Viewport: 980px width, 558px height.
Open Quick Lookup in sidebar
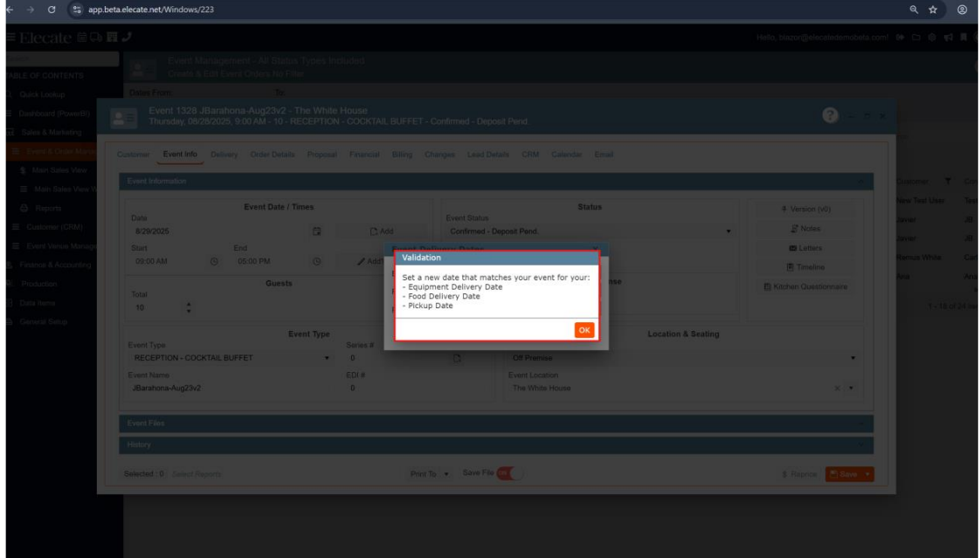[x=42, y=94]
